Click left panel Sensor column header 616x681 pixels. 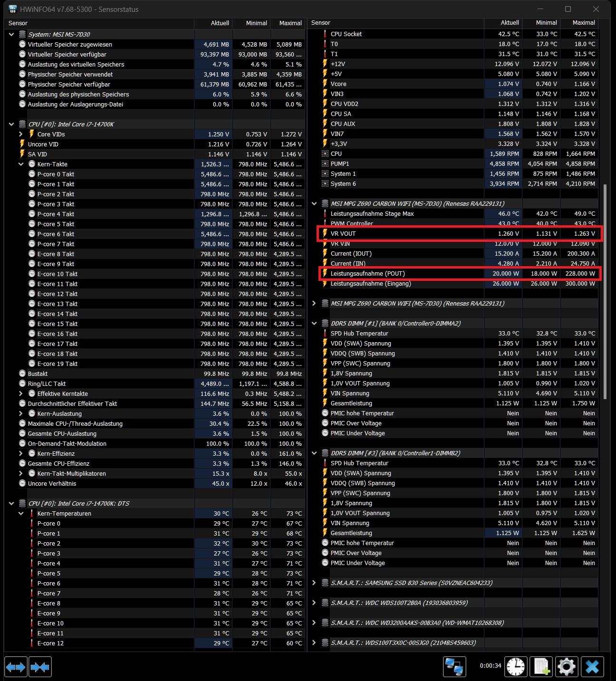(99, 23)
